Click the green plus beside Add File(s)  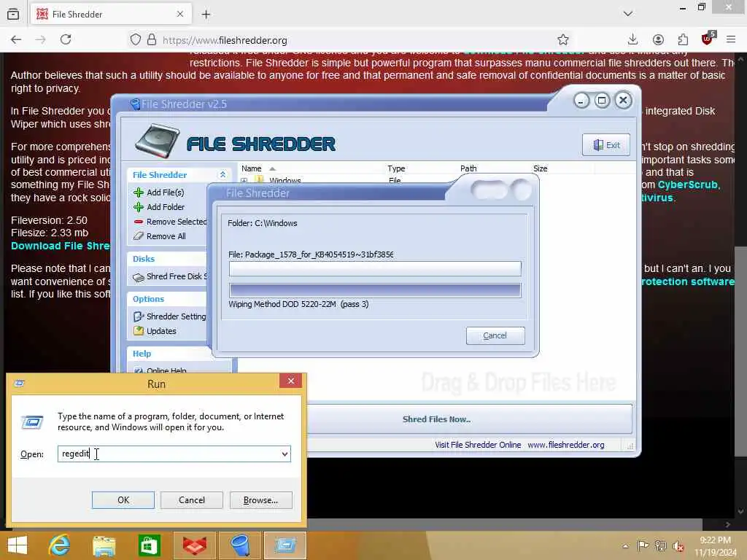point(139,192)
